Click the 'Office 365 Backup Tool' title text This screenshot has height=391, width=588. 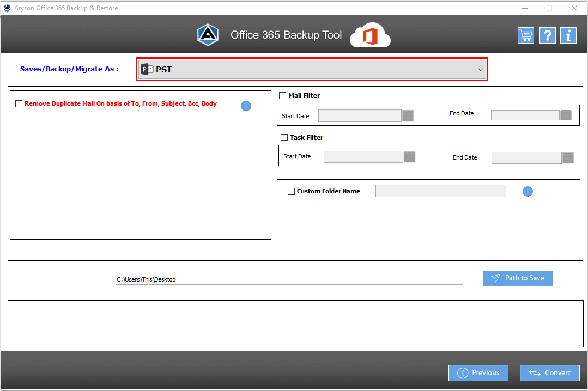click(x=286, y=35)
